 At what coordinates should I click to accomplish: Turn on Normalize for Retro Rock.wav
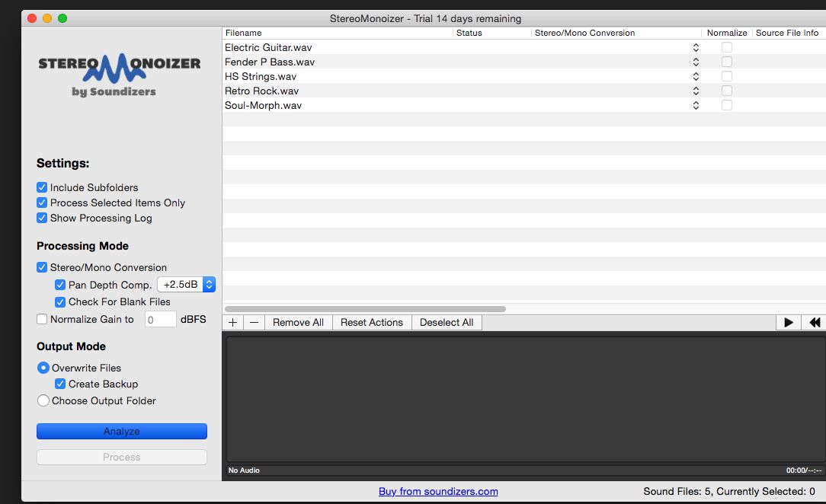click(726, 91)
